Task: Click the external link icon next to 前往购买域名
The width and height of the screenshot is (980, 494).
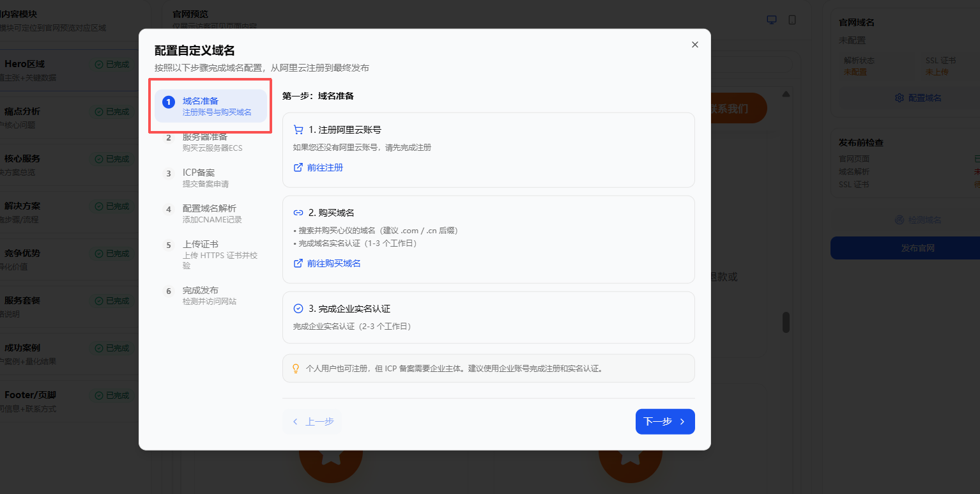Action: pyautogui.click(x=298, y=263)
